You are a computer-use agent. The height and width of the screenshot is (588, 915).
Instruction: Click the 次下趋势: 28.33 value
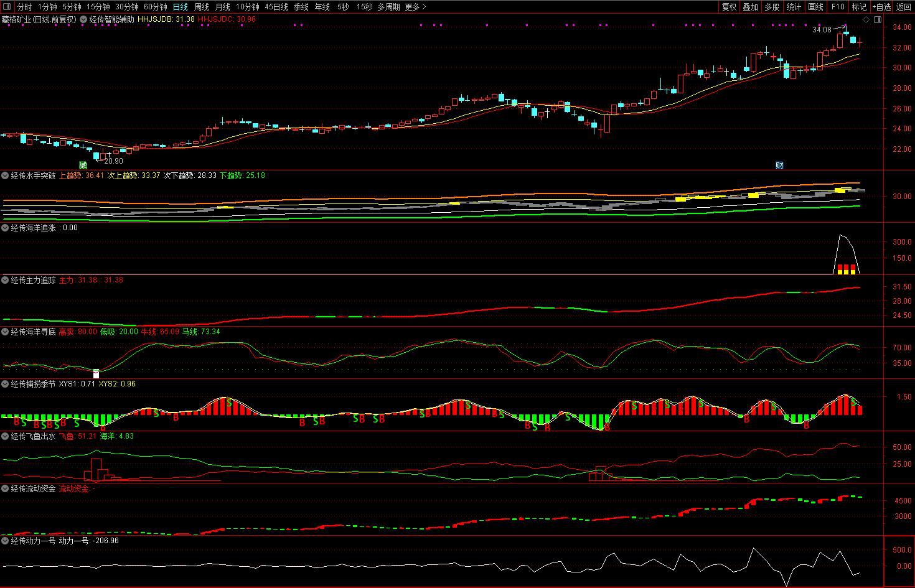(190, 175)
